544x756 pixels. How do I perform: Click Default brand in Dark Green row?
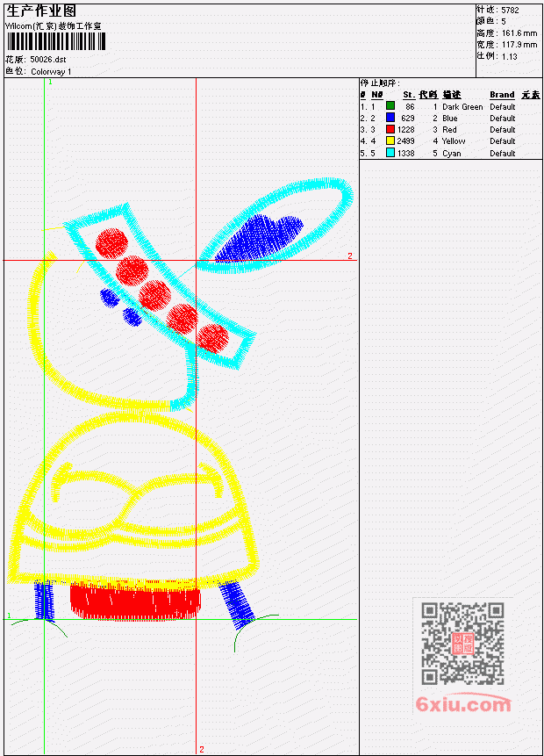[x=503, y=107]
